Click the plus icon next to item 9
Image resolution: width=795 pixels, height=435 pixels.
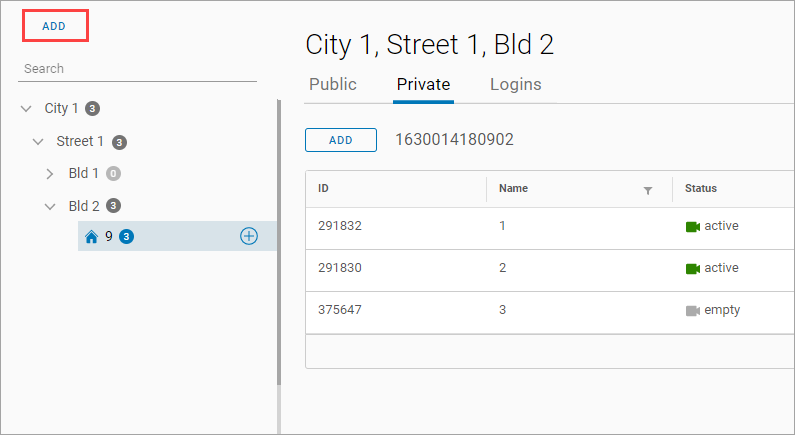[249, 236]
